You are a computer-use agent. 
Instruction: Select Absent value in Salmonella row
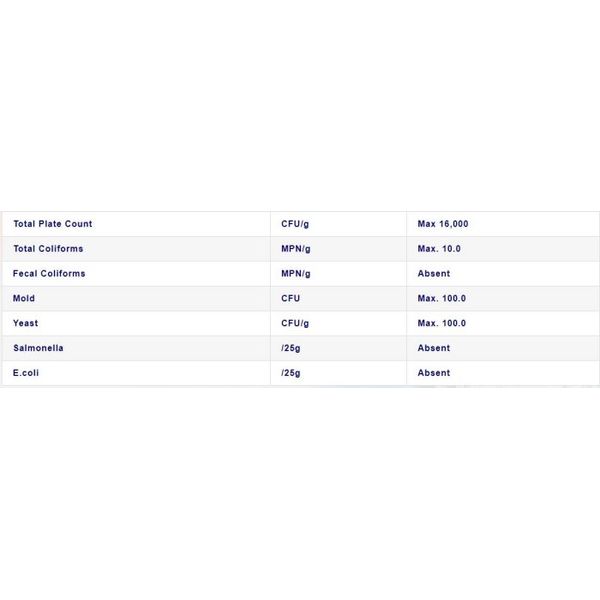click(x=434, y=348)
